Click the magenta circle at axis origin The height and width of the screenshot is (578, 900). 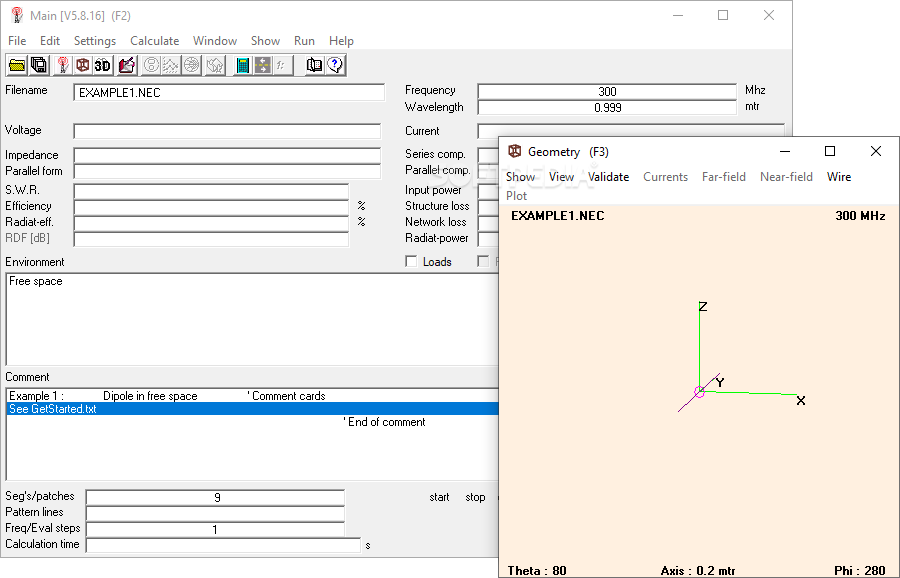[699, 391]
